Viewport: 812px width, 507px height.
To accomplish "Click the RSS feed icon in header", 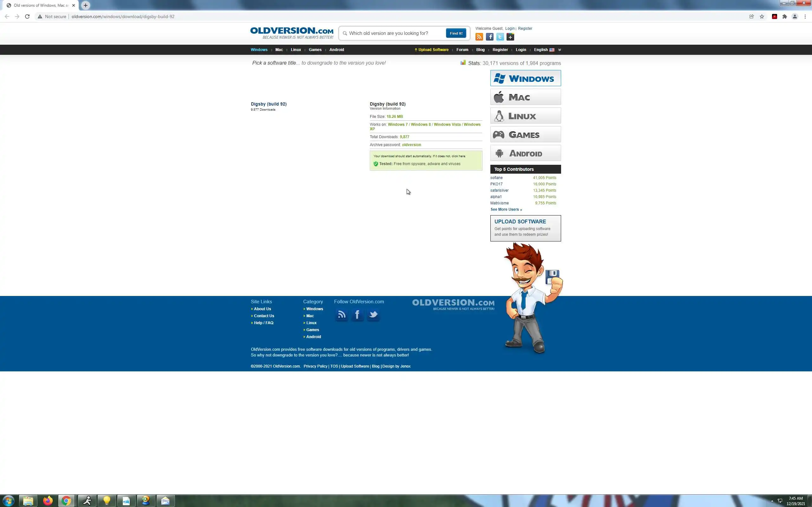I will 479,37.
